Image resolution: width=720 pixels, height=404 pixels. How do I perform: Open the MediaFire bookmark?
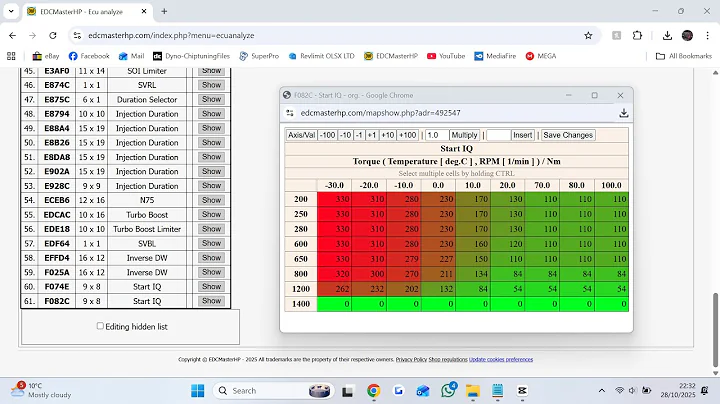[495, 56]
